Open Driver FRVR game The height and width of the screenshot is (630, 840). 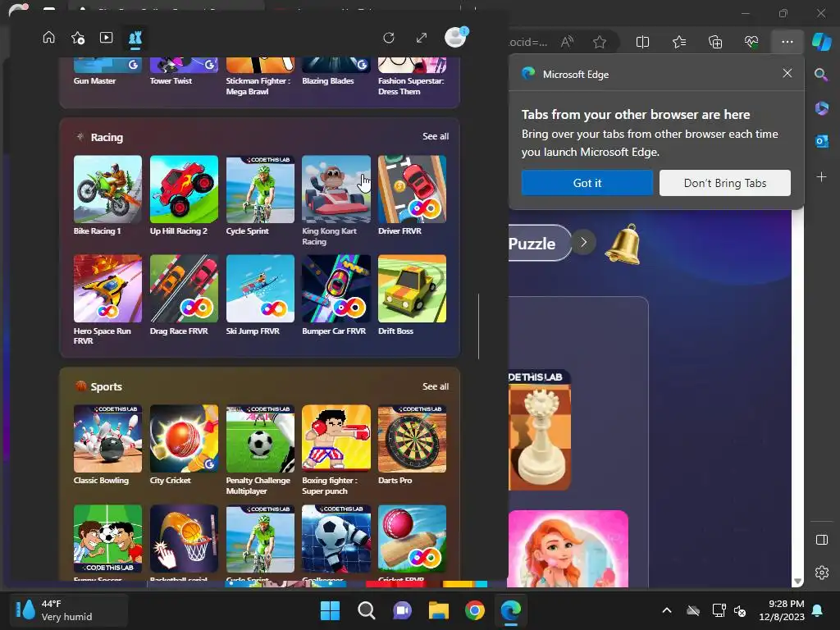[412, 189]
